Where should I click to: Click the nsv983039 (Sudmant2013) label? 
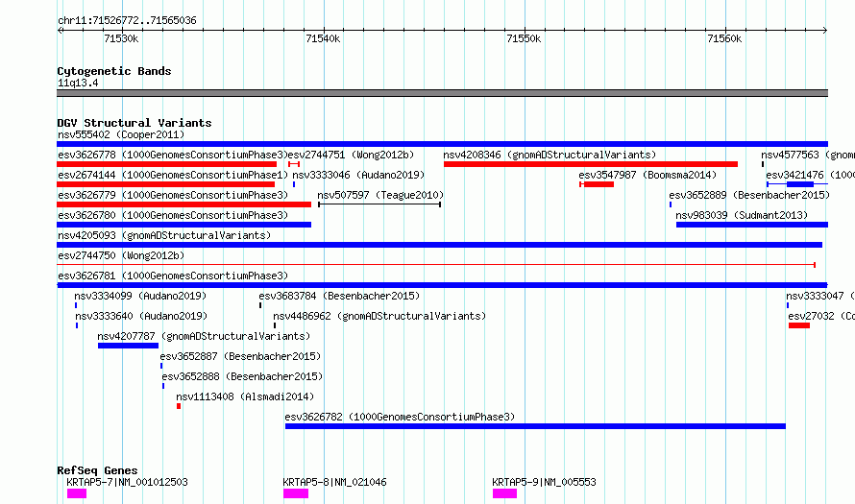742,215
